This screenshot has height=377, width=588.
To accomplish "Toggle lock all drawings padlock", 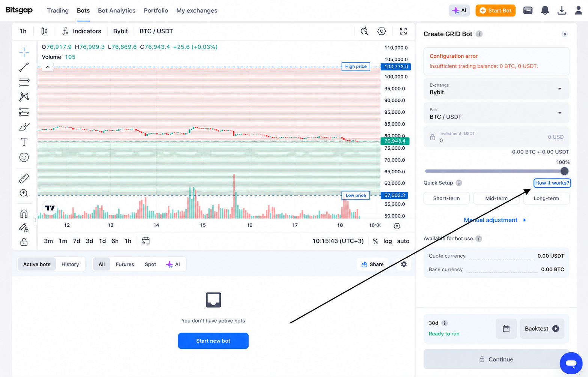I will tap(24, 242).
